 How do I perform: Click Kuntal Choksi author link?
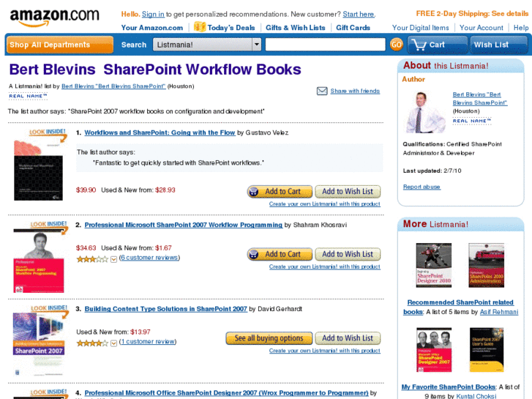pyautogui.click(x=476, y=396)
